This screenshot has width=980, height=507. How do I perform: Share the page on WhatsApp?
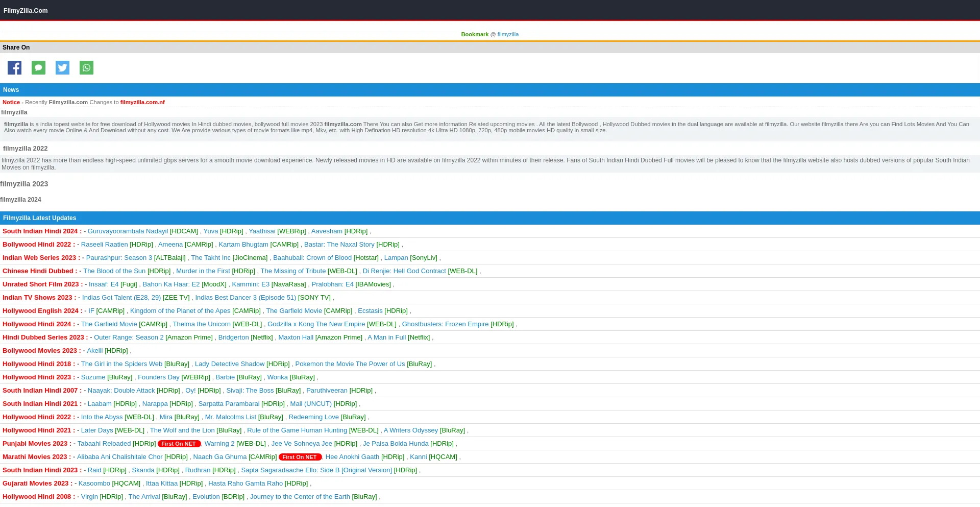(x=86, y=67)
